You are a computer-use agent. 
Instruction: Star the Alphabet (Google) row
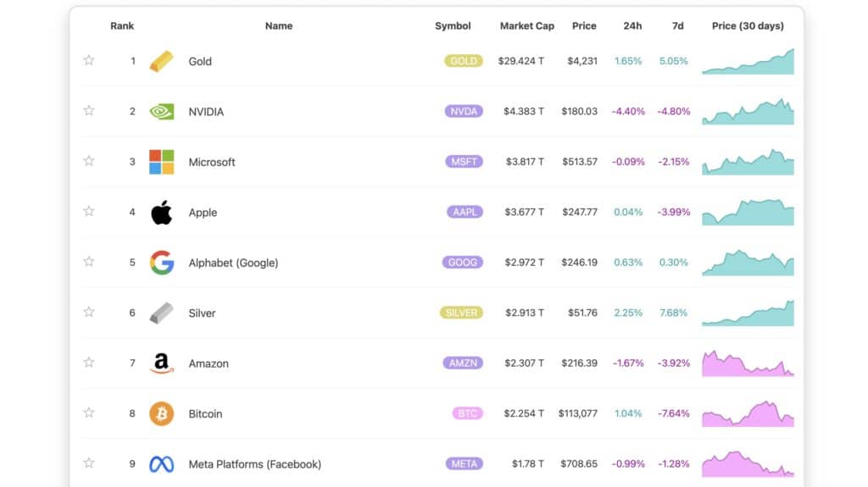coord(88,262)
